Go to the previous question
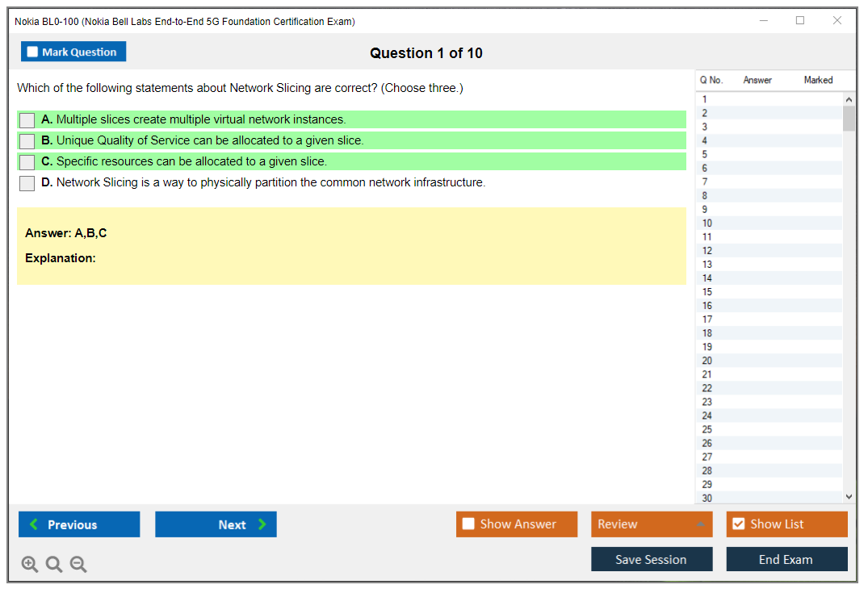This screenshot has height=593, width=868. click(x=79, y=524)
